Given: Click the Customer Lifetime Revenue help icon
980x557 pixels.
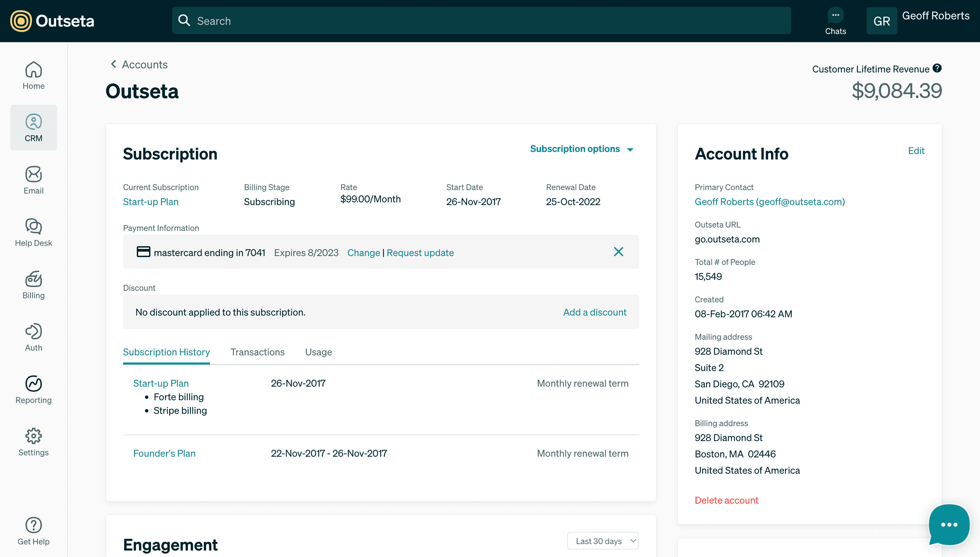Looking at the screenshot, I should click(937, 68).
